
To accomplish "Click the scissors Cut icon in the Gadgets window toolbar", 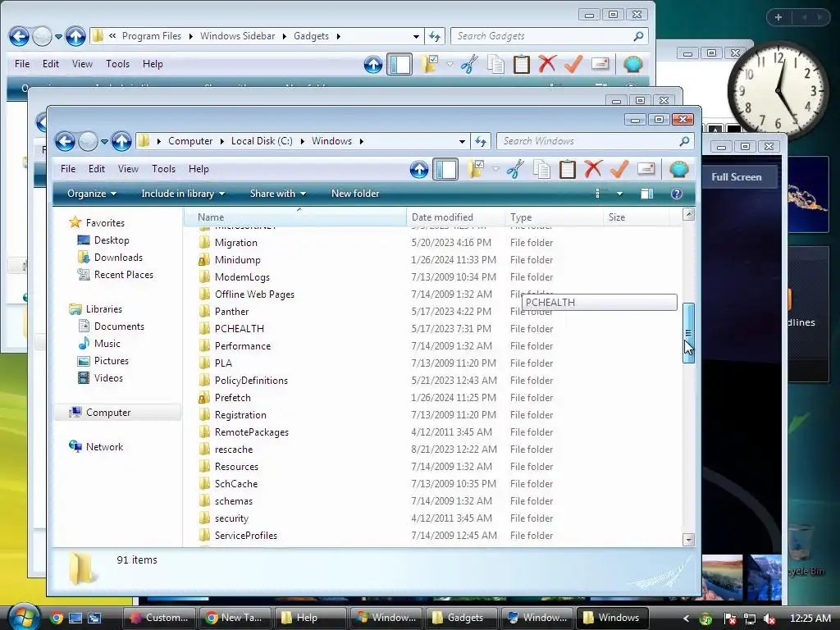I will [x=469, y=64].
